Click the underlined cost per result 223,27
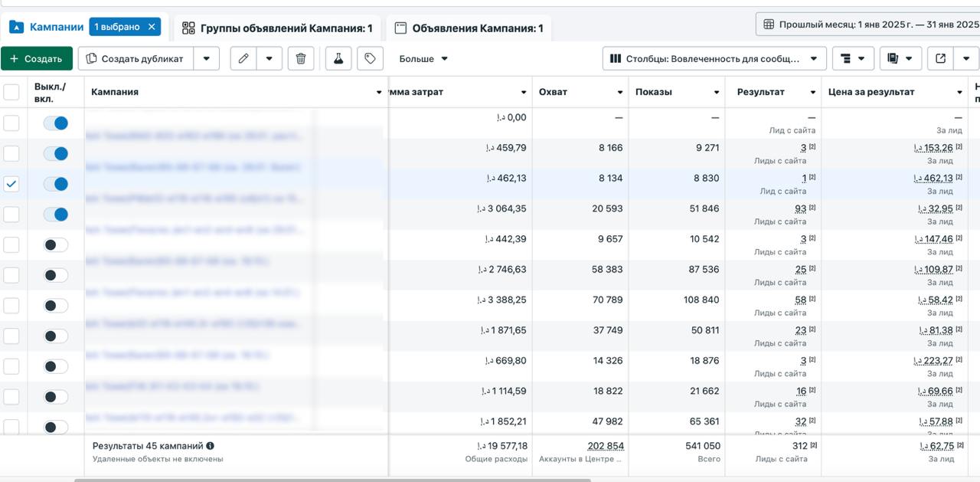Screen dimensions: 980x482 click(934, 361)
